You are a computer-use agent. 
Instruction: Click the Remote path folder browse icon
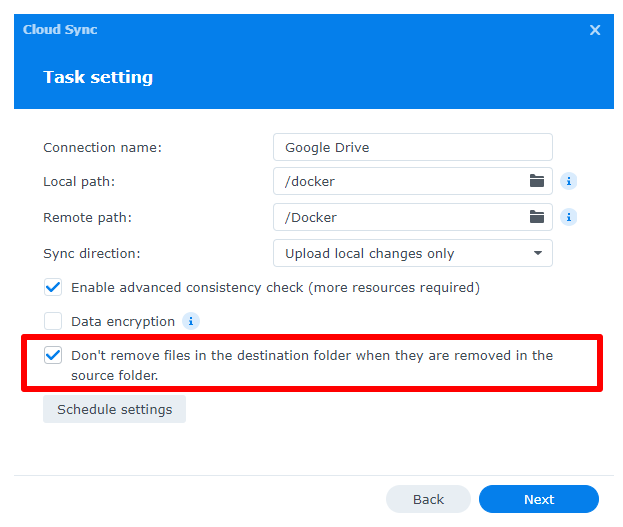click(537, 217)
